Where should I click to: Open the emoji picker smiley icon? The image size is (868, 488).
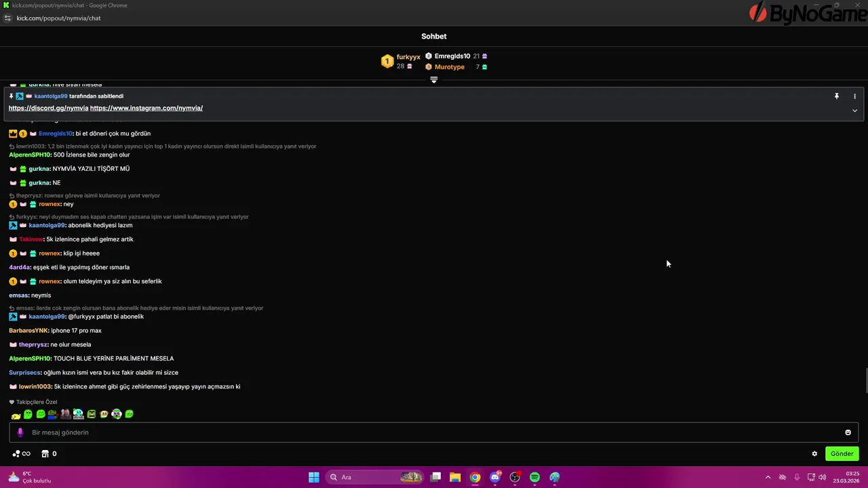pyautogui.click(x=848, y=432)
